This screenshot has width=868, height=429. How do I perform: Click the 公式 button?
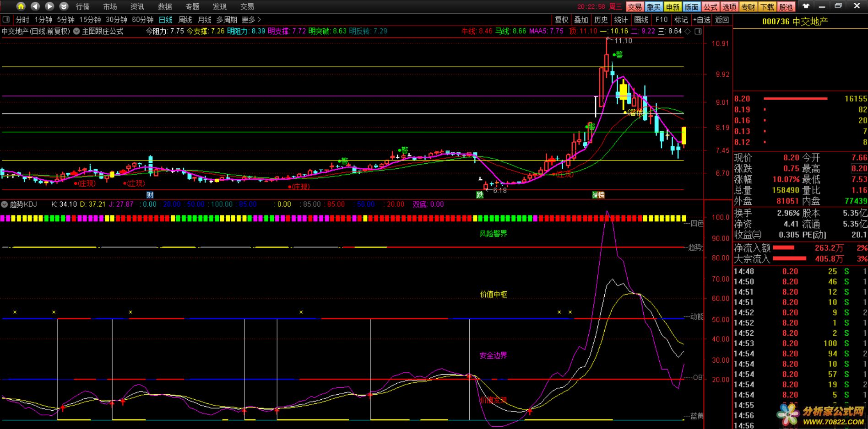pos(710,7)
